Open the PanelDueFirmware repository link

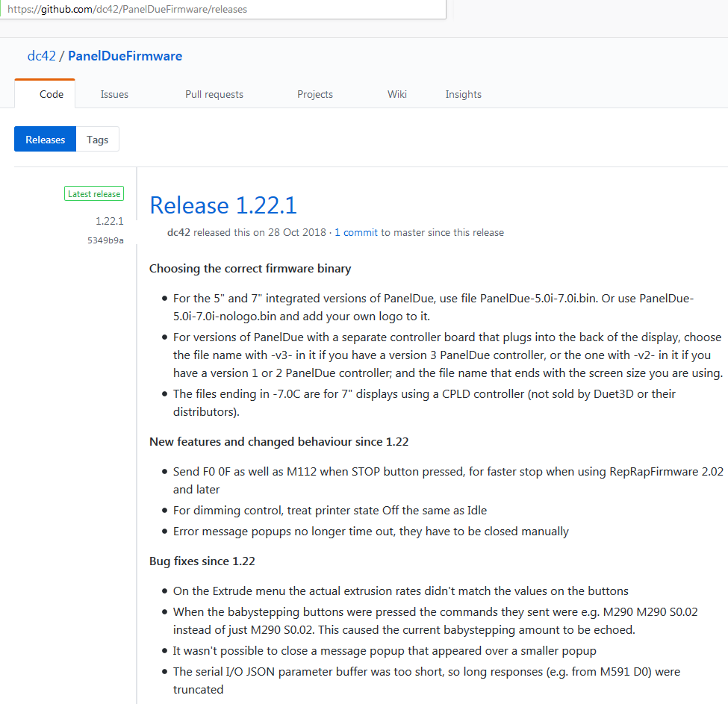125,56
